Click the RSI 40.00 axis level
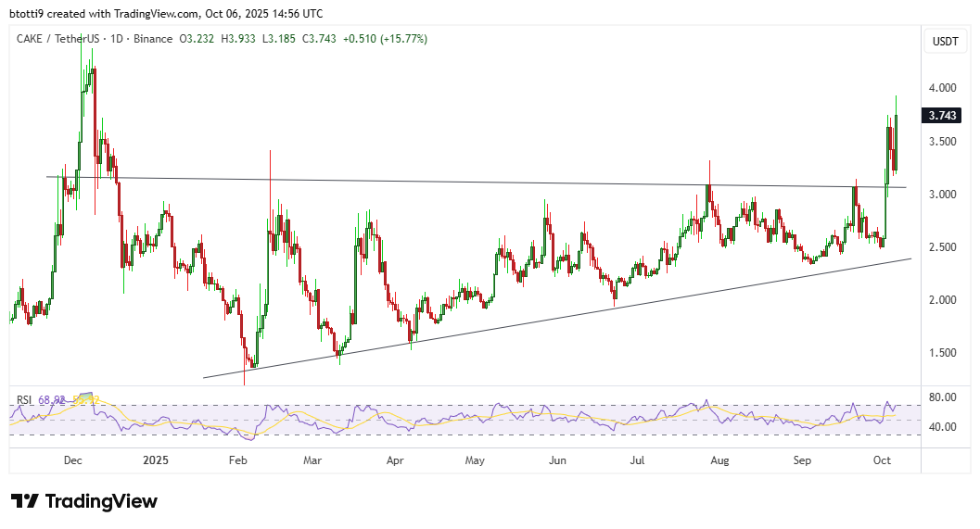Viewport: 980px width, 529px height. pos(944,427)
